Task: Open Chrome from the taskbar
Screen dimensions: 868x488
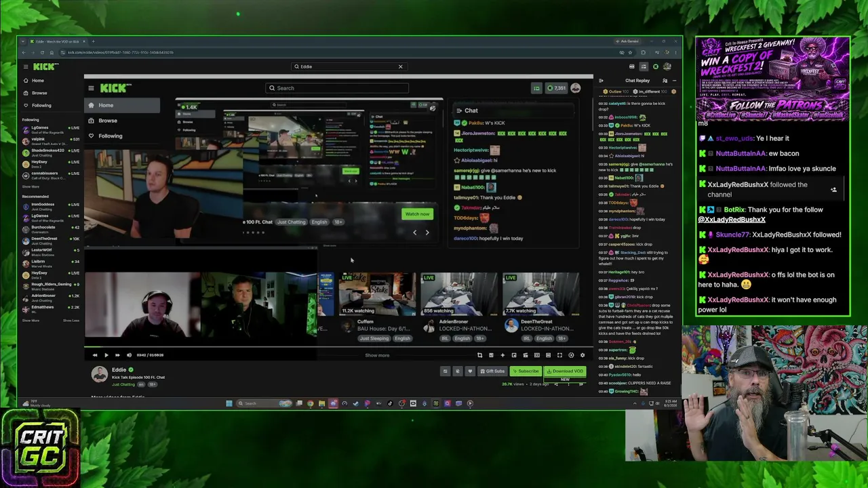Action: [x=311, y=403]
